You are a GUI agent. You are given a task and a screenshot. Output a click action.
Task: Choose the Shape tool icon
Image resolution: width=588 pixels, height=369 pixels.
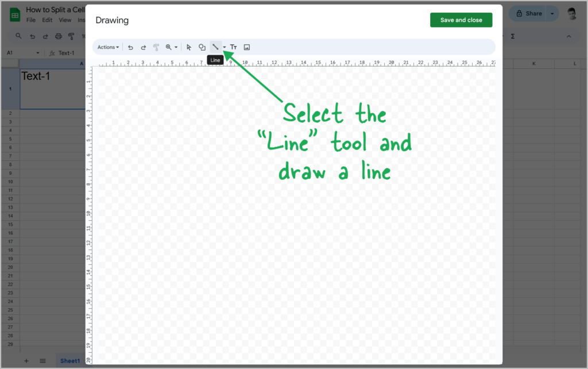[x=202, y=47]
